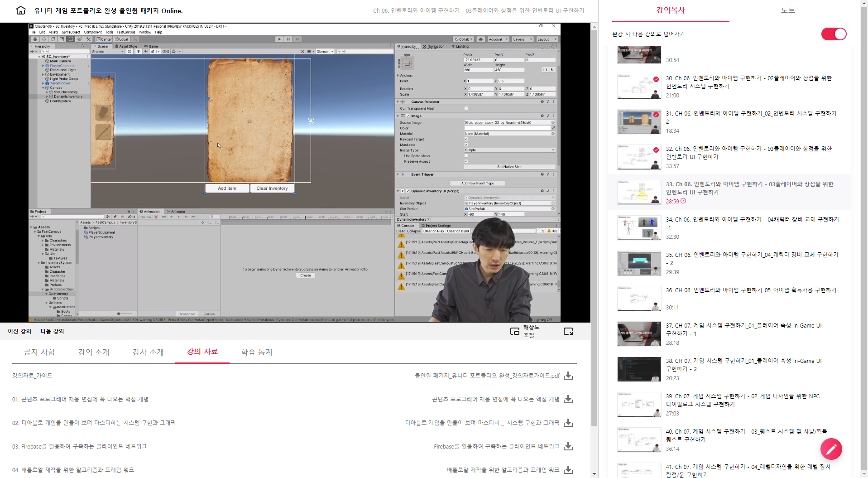This screenshot has height=478, width=868.
Task: Download 디아블로 게임 material file
Action: pos(568,423)
